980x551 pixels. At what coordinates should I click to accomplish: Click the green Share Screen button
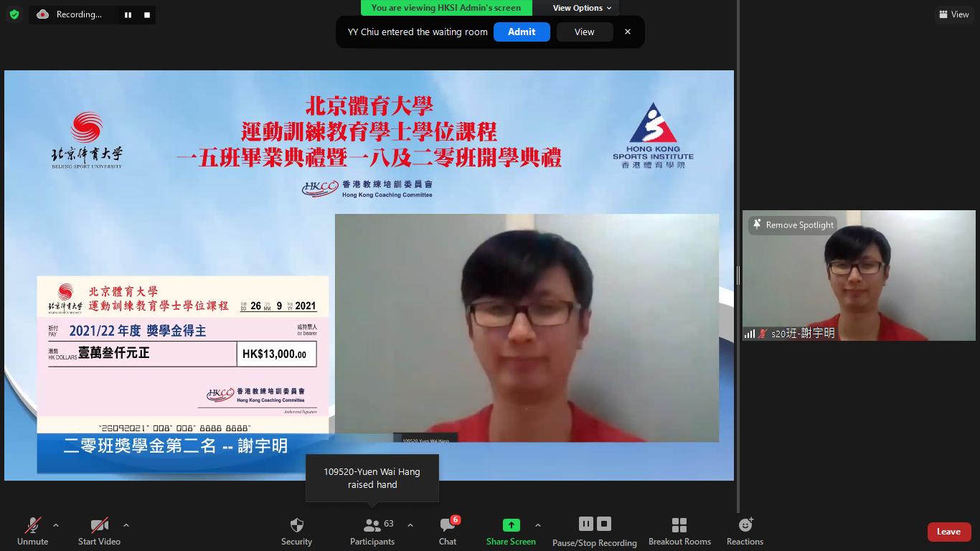pos(511,532)
